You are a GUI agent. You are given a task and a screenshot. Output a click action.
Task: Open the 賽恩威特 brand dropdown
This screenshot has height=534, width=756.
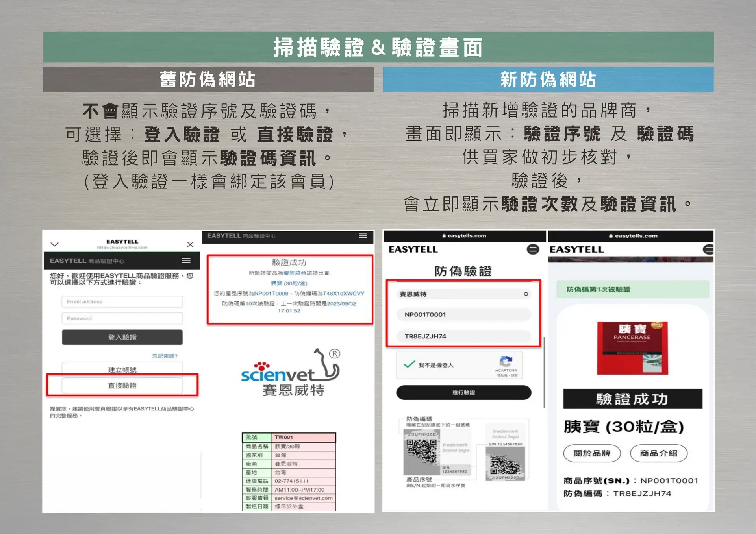464,294
